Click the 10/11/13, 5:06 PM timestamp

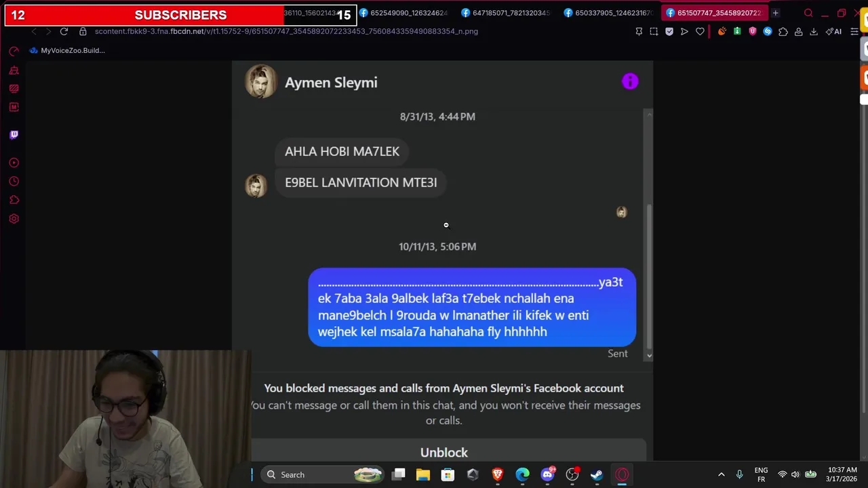pos(437,247)
